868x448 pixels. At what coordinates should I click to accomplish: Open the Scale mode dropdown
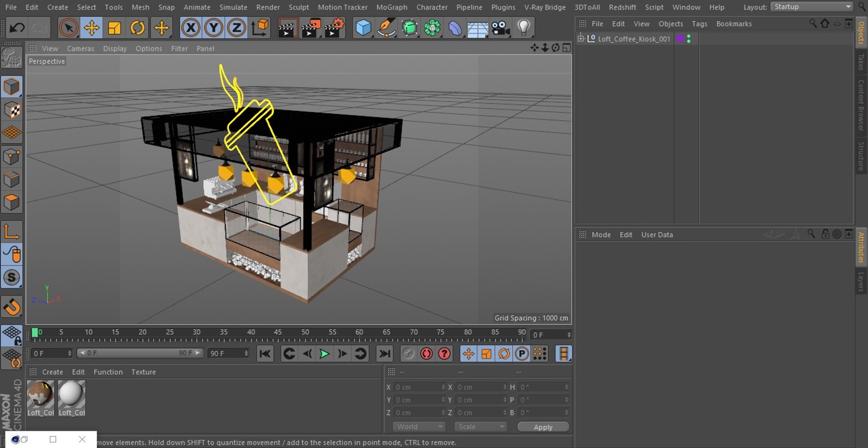(x=481, y=427)
